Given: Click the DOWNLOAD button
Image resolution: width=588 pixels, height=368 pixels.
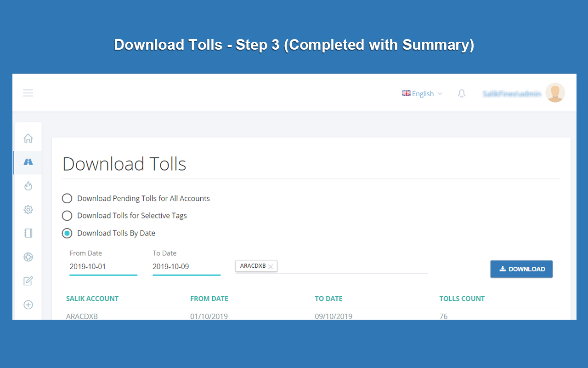Looking at the screenshot, I should pyautogui.click(x=521, y=269).
